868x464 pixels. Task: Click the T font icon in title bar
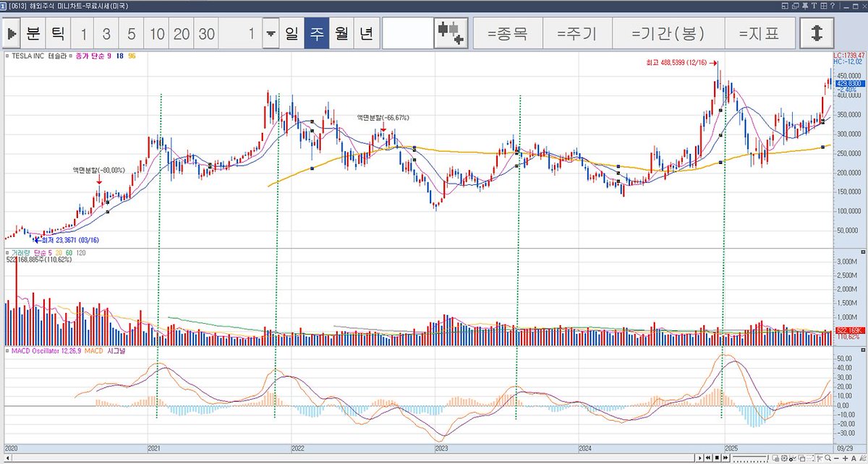(814, 6)
